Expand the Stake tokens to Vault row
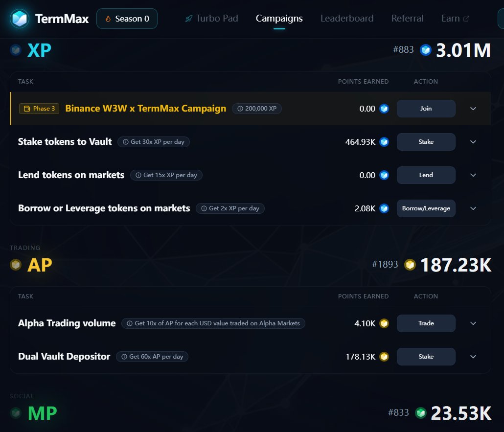This screenshot has height=432, width=504. (x=473, y=142)
